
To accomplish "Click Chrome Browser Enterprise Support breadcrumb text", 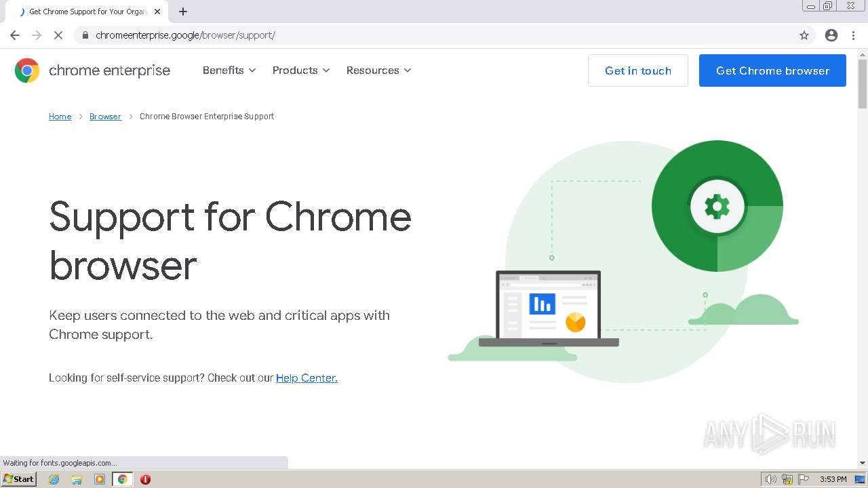I will (207, 117).
